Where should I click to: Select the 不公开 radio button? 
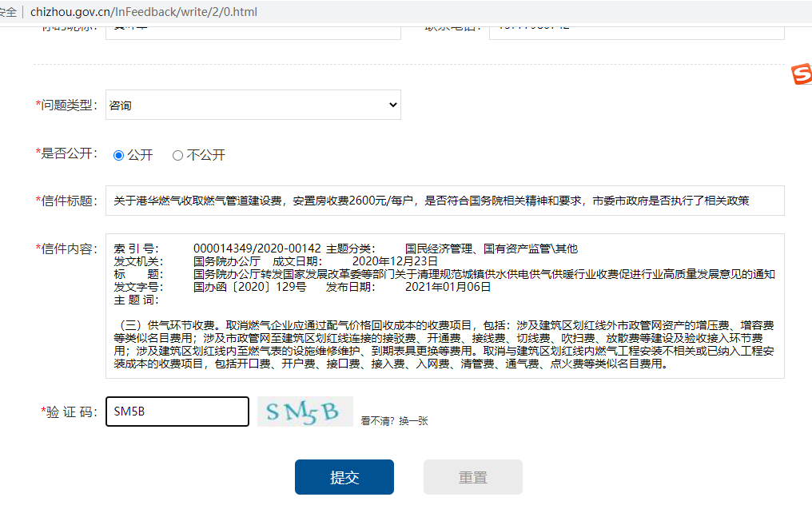[177, 155]
